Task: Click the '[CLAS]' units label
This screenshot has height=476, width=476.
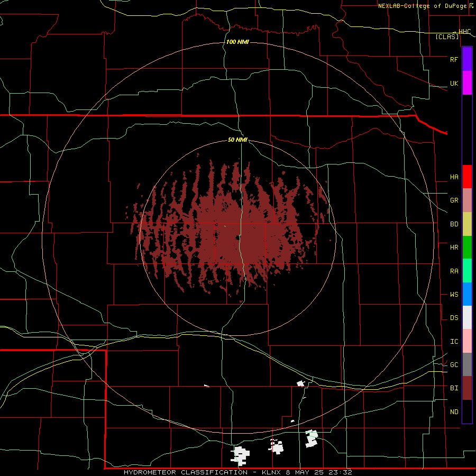Action: pyautogui.click(x=447, y=36)
